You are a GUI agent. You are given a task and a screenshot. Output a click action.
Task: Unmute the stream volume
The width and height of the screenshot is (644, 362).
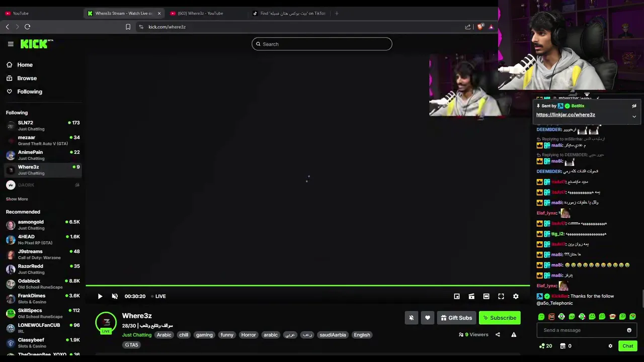pyautogui.click(x=115, y=296)
